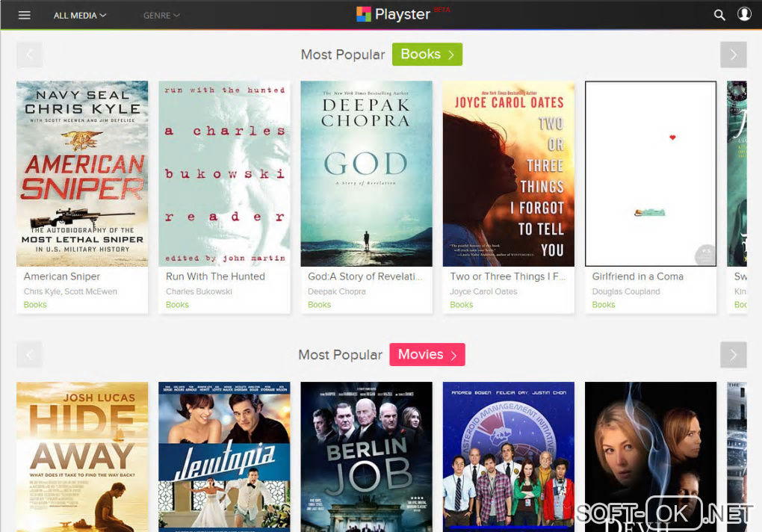Click Girlfriend in a Coma title
The image size is (762, 532).
[x=637, y=276]
